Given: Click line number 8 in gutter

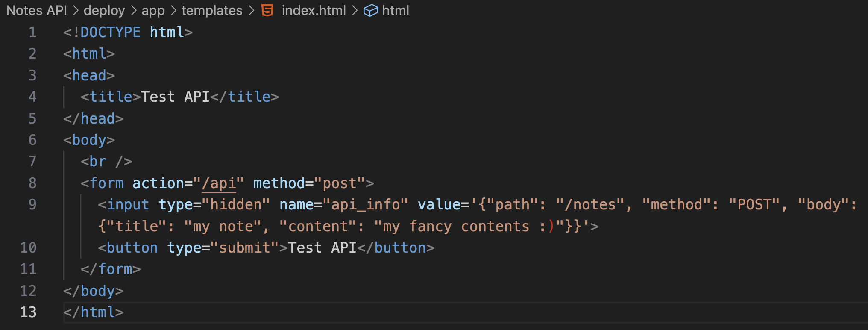Looking at the screenshot, I should 32,183.
